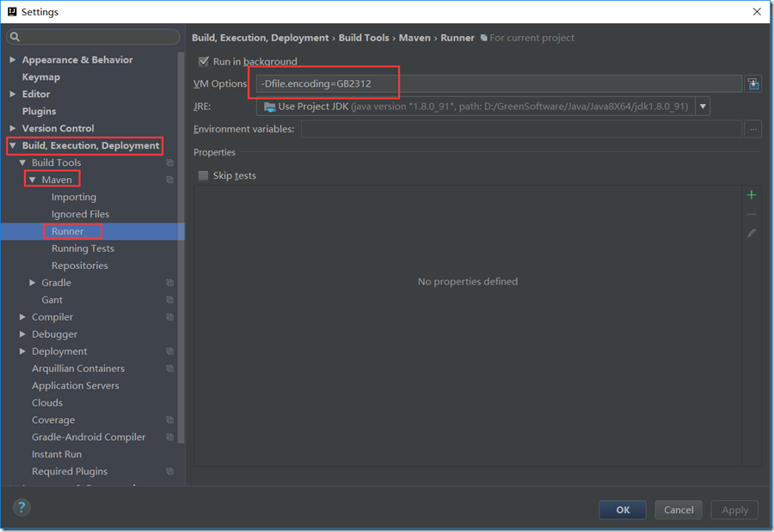Open Coverage settings
The height and width of the screenshot is (532, 774).
53,420
